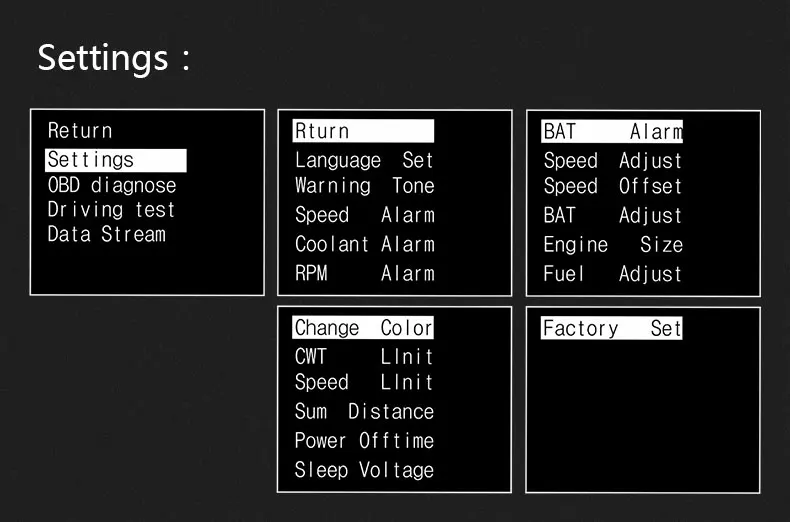Viewport: 790px width, 522px height.
Task: Select the highlighted Settings menu entry
Action: click(x=115, y=160)
